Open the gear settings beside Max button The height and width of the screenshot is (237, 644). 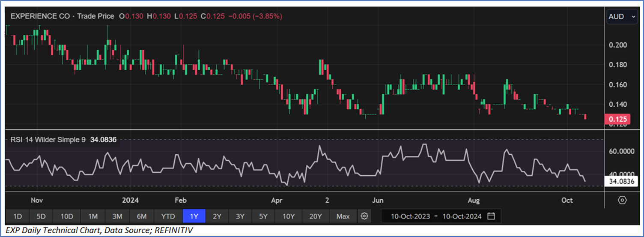tap(364, 216)
